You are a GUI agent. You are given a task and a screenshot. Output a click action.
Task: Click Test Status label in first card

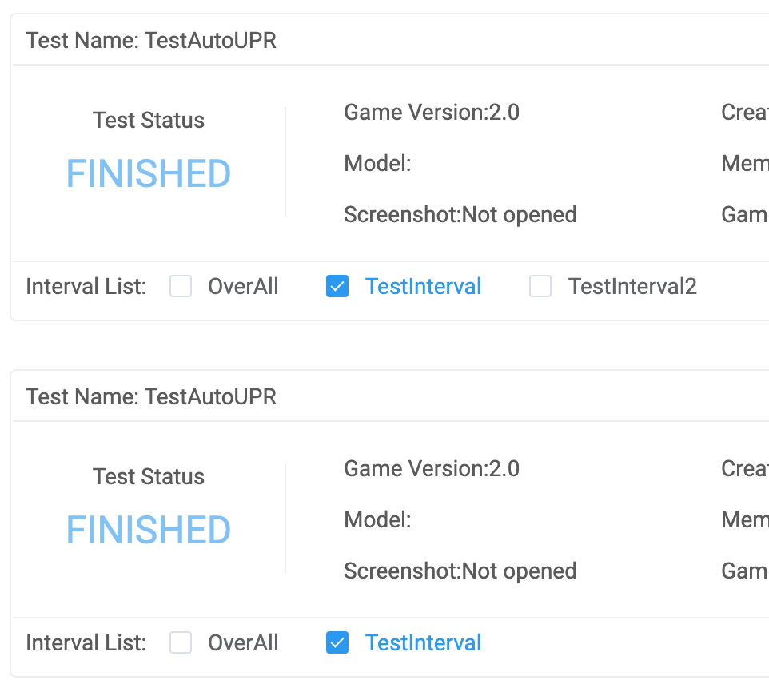149,121
